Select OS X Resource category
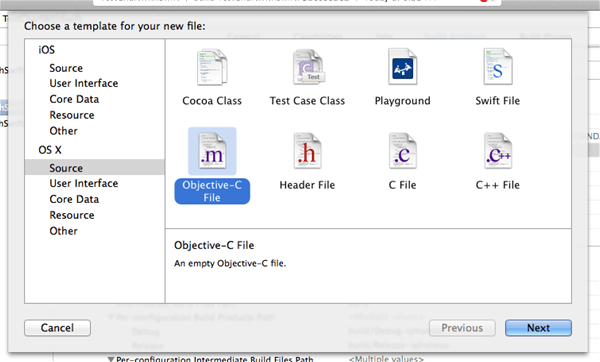This screenshot has height=362, width=600. coord(72,215)
